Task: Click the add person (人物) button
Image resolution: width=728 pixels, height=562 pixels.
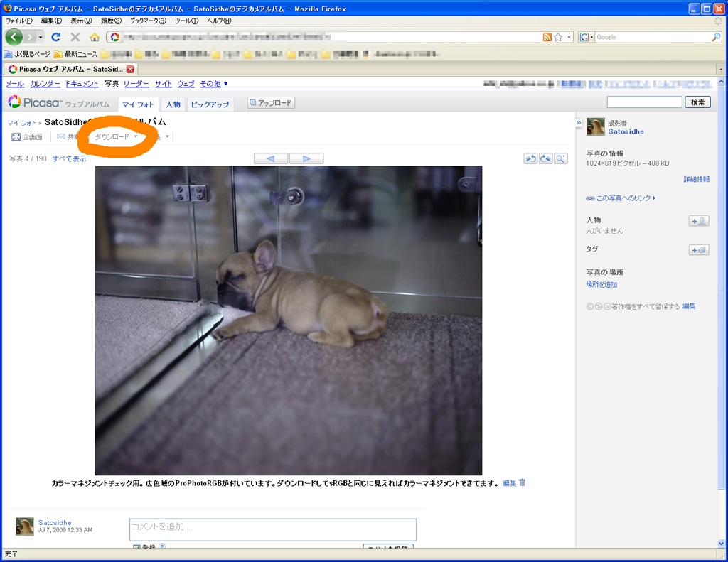Action: click(699, 222)
